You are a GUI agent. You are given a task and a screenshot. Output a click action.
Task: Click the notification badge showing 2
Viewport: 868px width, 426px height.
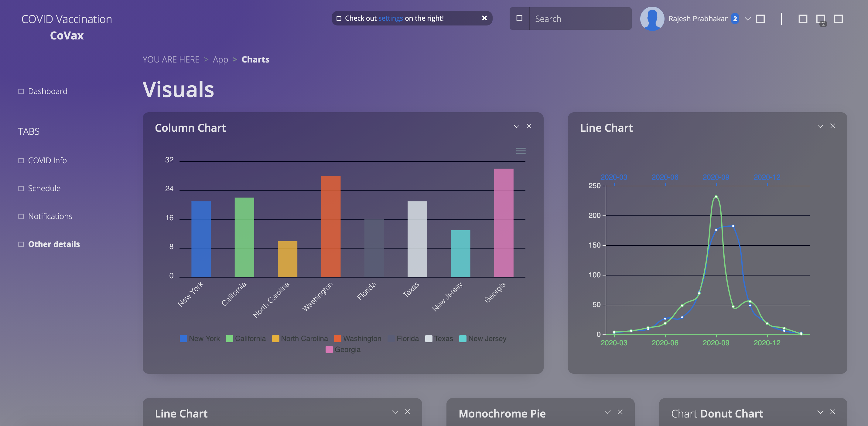[735, 19]
